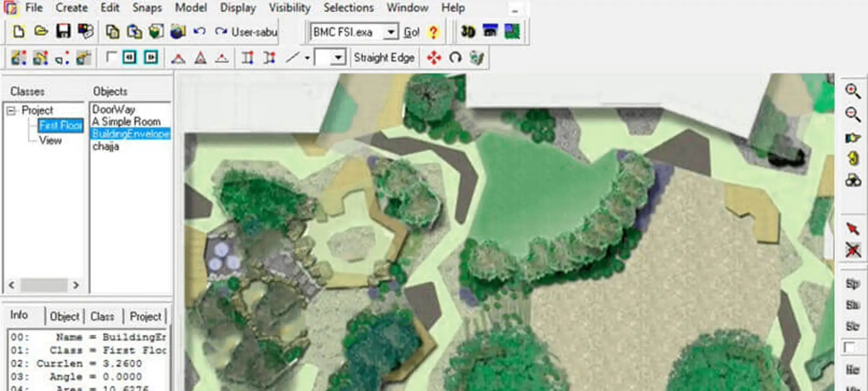The width and height of the screenshot is (868, 391).
Task: Toggle the checkbox in the right toolbar
Action: [x=849, y=347]
